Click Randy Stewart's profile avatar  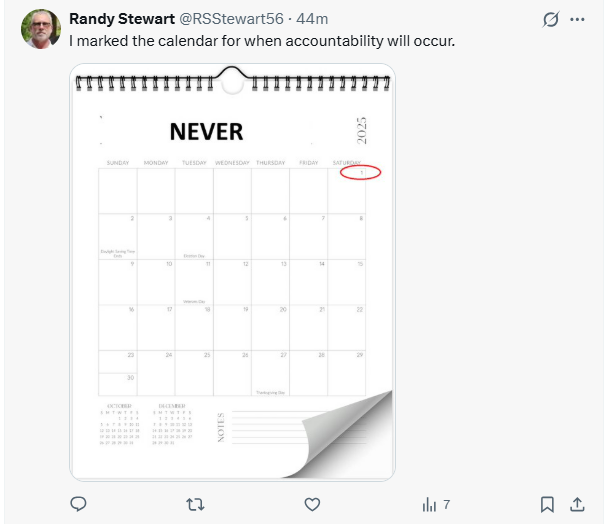pos(41,30)
